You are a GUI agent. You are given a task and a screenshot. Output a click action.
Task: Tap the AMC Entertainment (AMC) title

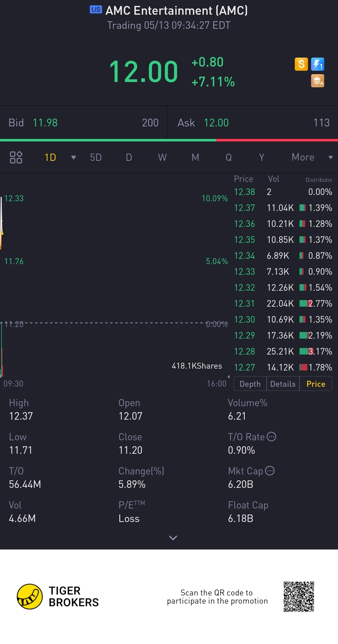177,11
